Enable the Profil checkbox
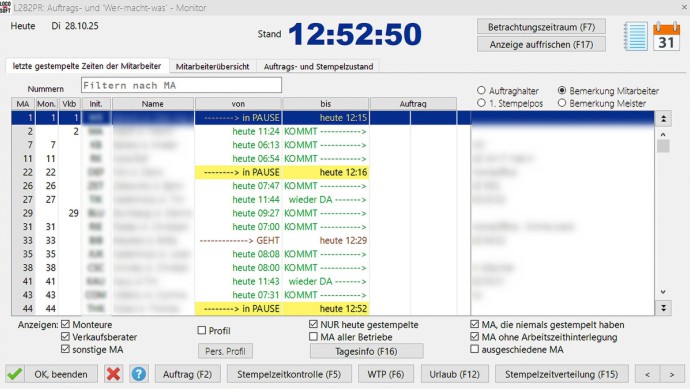Screen dimensions: 690x389 click(x=202, y=330)
